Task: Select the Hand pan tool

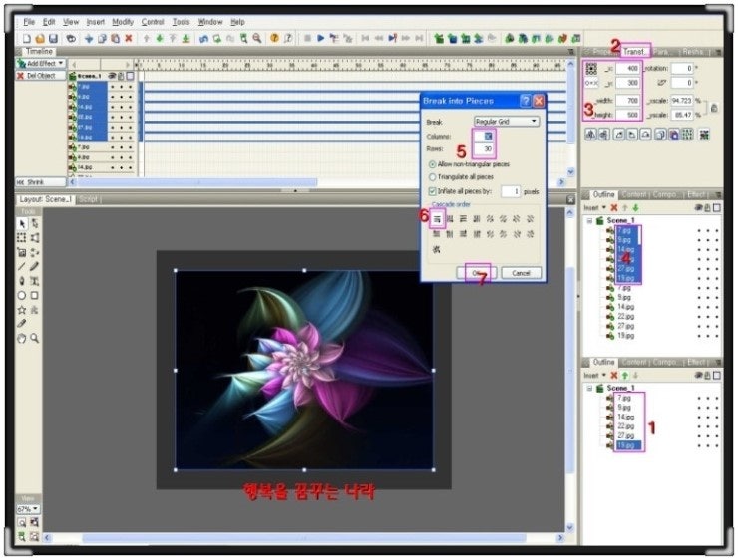Action: point(22,338)
